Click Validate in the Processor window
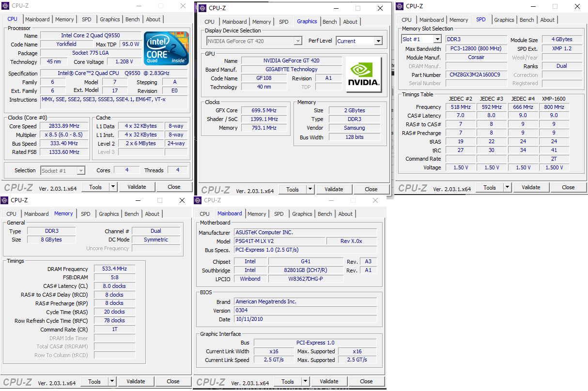 click(137, 187)
